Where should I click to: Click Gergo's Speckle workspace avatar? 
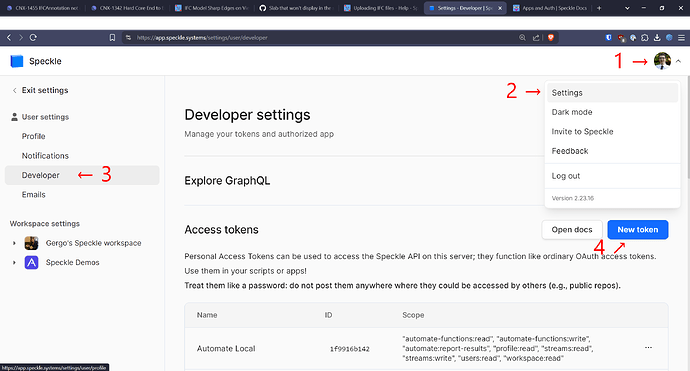tap(31, 243)
